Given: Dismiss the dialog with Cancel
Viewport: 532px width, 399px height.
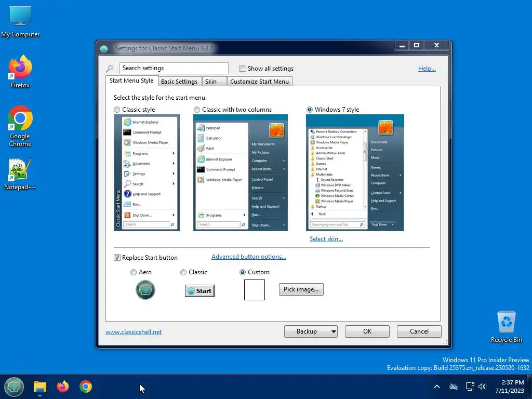Looking at the screenshot, I should pos(419,331).
